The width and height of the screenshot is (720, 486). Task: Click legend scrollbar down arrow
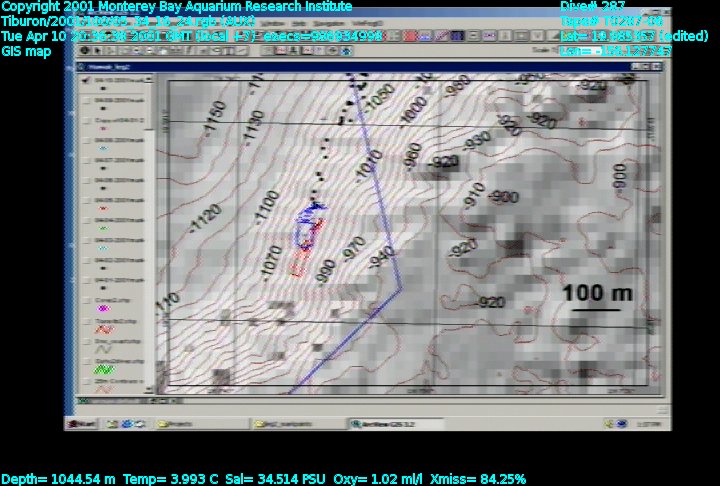click(x=148, y=390)
